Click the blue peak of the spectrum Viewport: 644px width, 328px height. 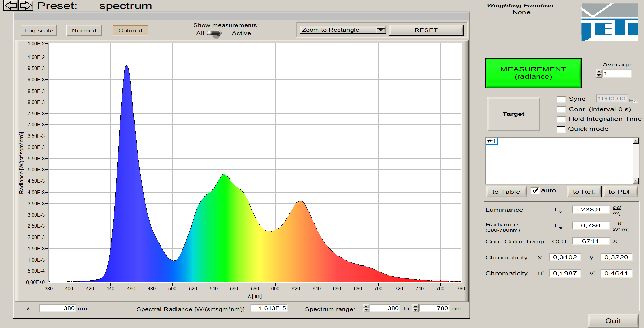click(x=127, y=66)
